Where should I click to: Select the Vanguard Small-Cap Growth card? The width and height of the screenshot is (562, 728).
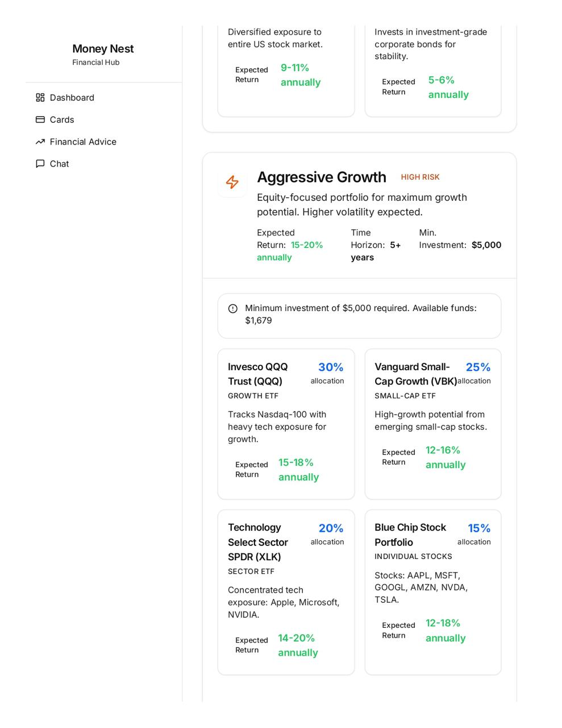tap(432, 424)
